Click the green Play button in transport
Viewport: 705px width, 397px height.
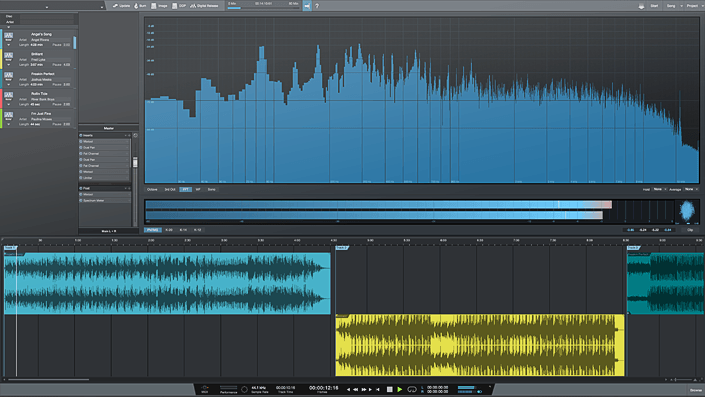coord(399,389)
